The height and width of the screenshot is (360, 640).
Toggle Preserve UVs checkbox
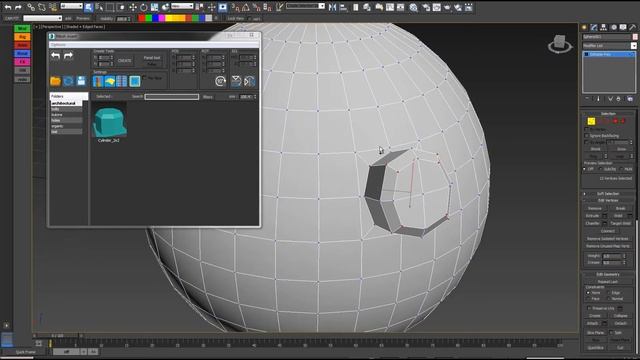click(589, 308)
